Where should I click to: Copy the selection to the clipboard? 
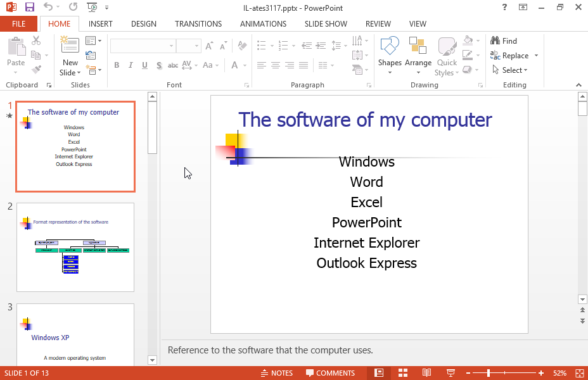tap(36, 55)
